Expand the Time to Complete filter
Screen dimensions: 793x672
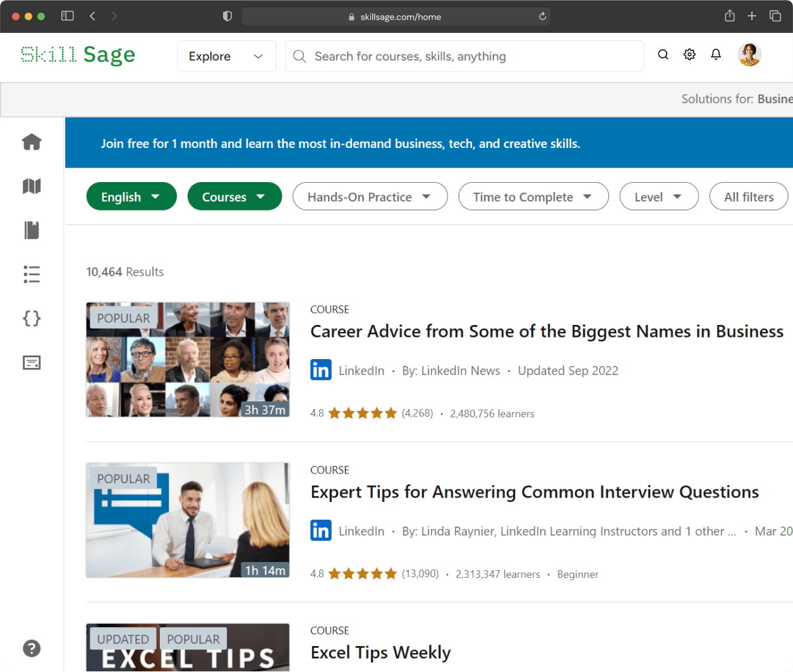pyautogui.click(x=533, y=197)
